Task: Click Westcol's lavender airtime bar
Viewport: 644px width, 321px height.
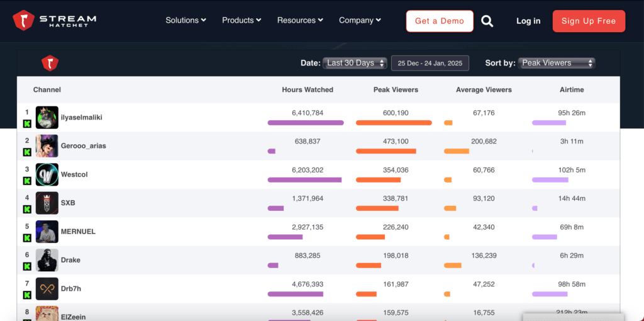Action: (x=550, y=179)
